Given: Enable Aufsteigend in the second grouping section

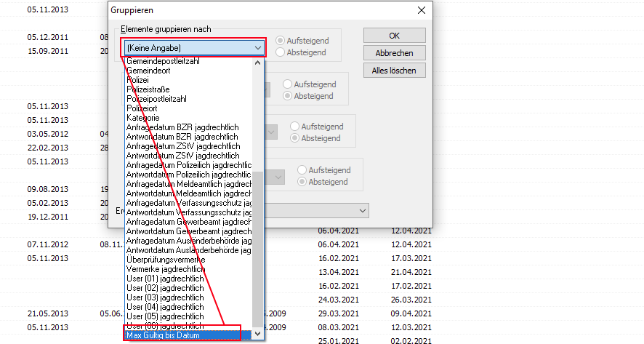Looking at the screenshot, I should click(x=289, y=84).
